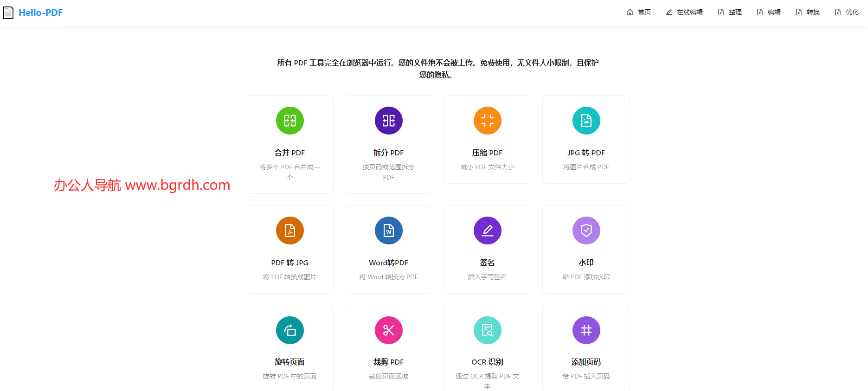Viewport: 868px width, 391px height.
Task: Click the teal JPG 转 PDF icon
Action: pos(586,121)
